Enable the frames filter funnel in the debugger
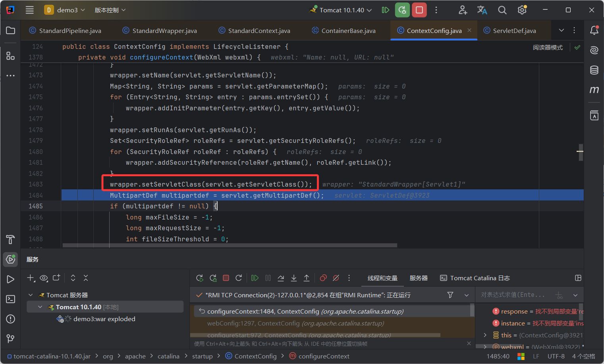This screenshot has height=364, width=604. pos(450,295)
